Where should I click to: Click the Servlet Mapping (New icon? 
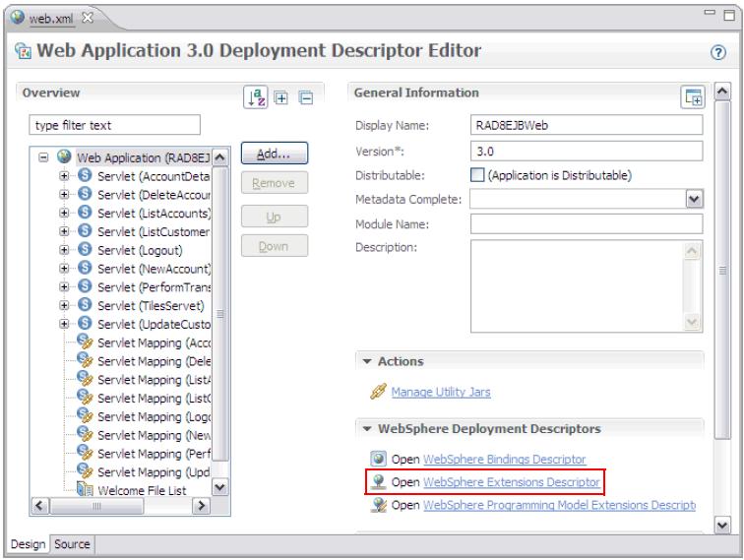pyautogui.click(x=85, y=434)
